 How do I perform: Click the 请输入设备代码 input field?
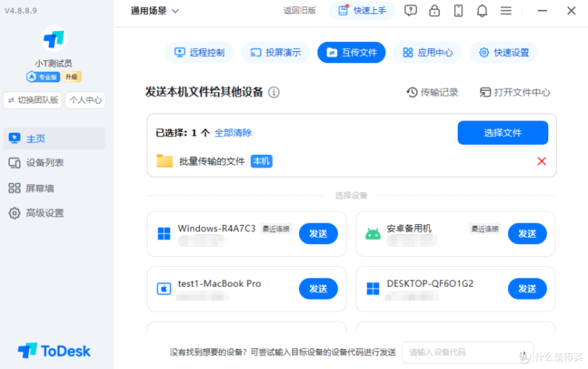pos(467,352)
